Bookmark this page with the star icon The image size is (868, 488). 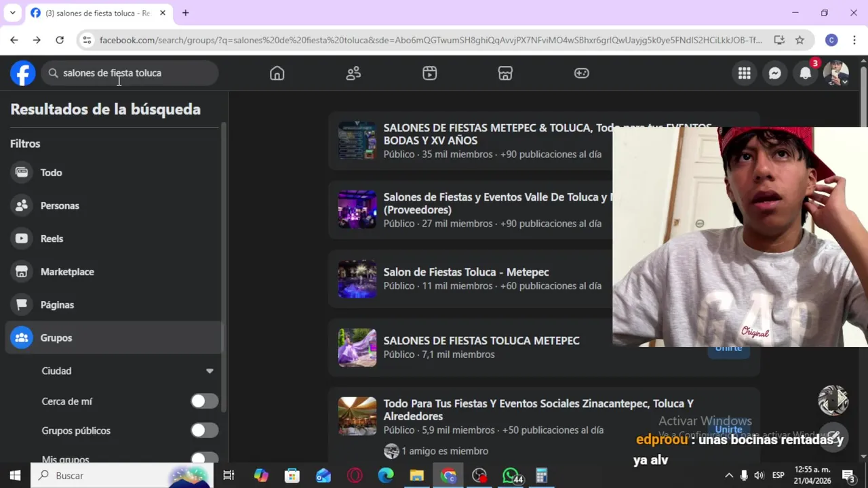800,40
